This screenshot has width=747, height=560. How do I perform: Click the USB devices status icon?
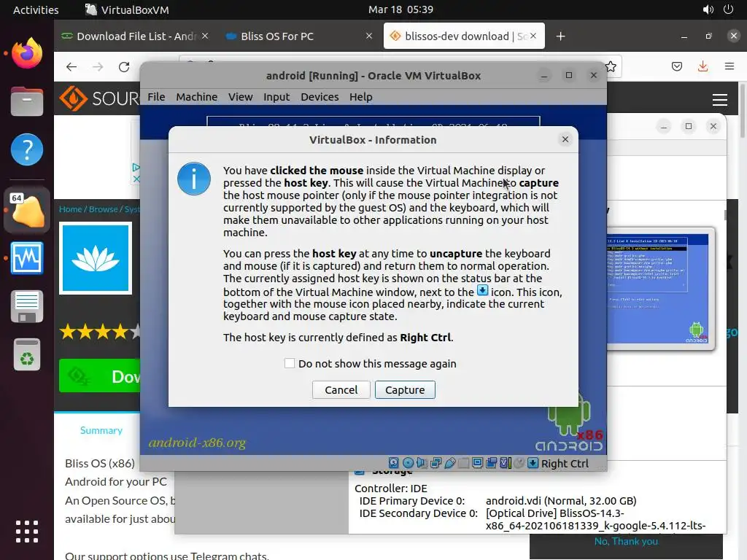coord(449,463)
